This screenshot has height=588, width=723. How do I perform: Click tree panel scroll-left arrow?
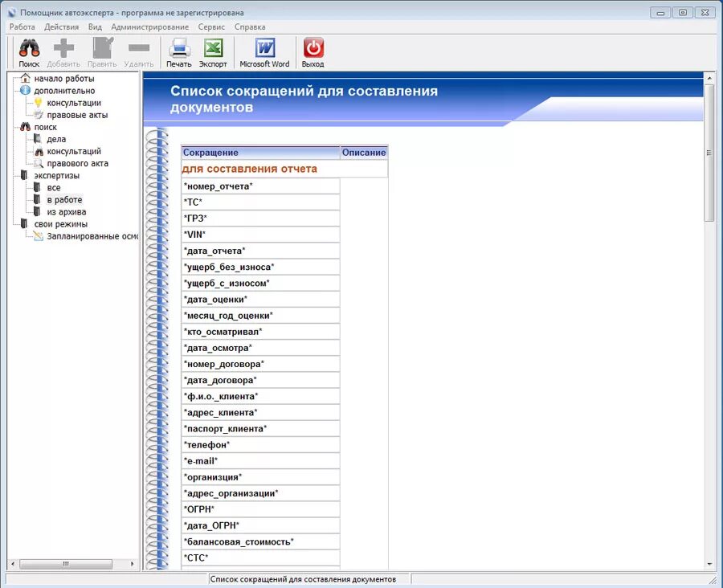pyautogui.click(x=12, y=564)
